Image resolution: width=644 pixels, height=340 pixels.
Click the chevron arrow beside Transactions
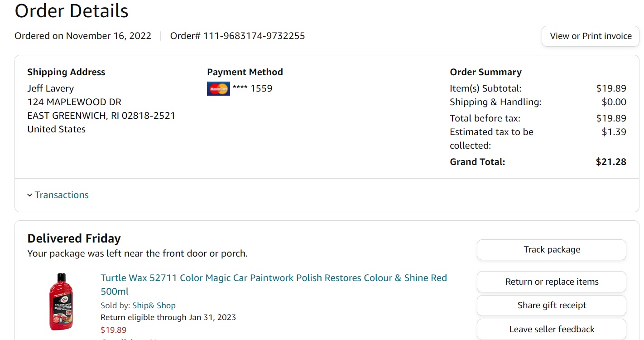coord(30,195)
